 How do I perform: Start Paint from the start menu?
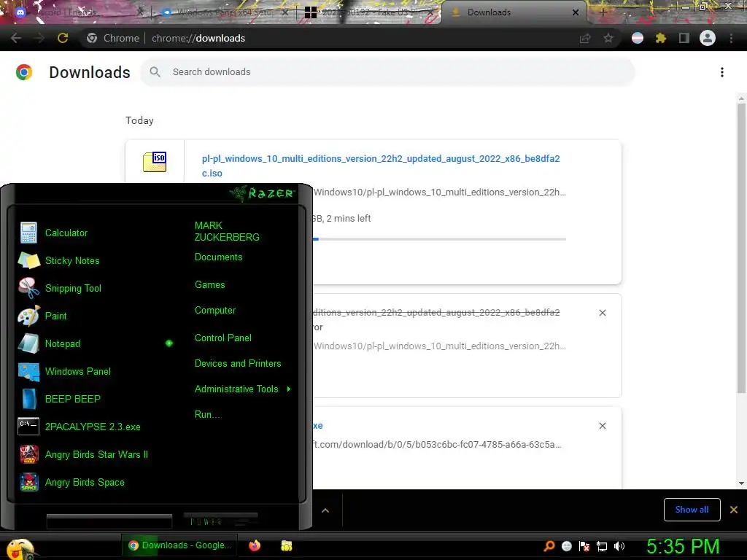[55, 316]
